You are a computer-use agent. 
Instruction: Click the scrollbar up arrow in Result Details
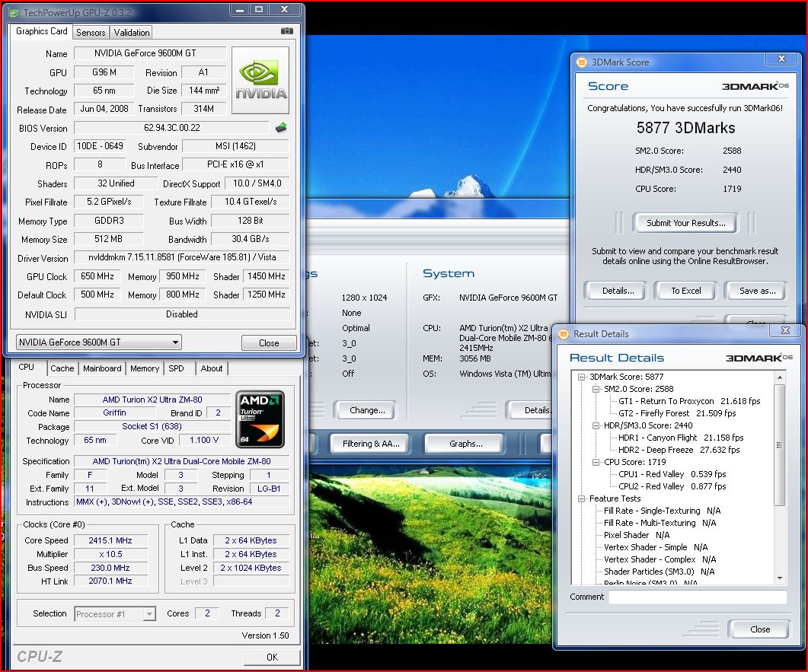pyautogui.click(x=780, y=377)
